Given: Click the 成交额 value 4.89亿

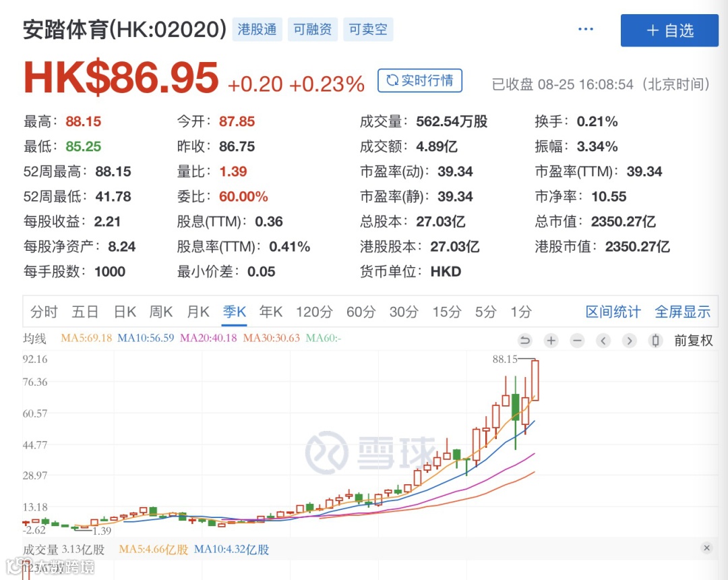Looking at the screenshot, I should tap(436, 147).
